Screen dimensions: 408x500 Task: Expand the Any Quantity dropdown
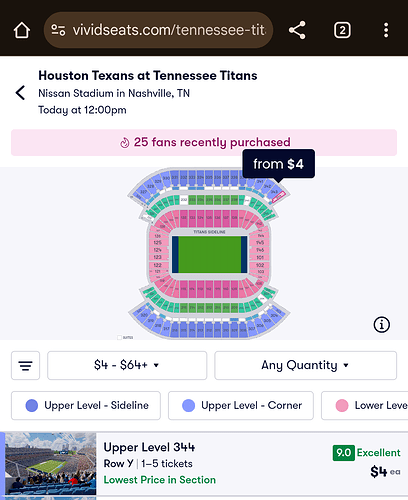pyautogui.click(x=305, y=365)
